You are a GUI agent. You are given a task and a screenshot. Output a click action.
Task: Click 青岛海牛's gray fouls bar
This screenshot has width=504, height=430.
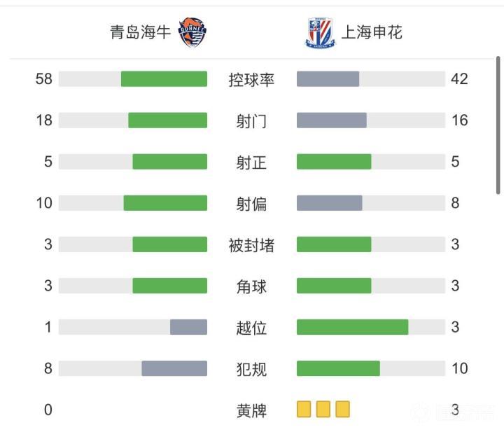pos(174,368)
